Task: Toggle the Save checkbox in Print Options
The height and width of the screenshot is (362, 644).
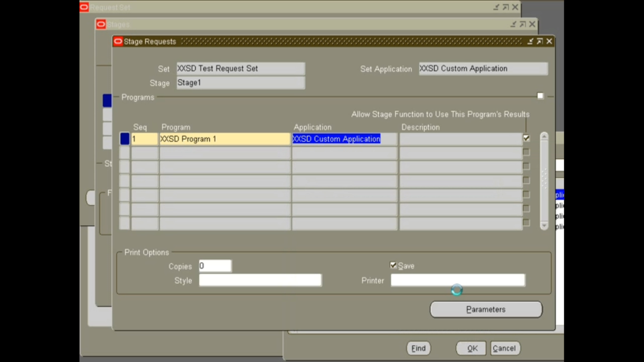Action: 393,265
